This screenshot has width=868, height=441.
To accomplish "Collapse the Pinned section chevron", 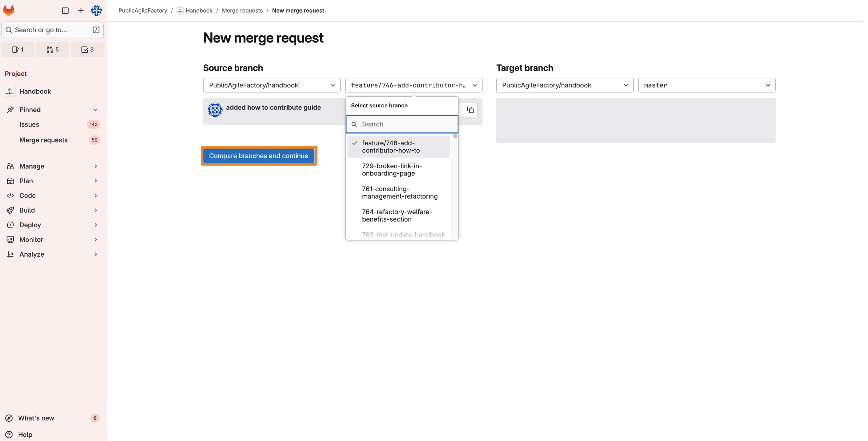I will tap(96, 110).
